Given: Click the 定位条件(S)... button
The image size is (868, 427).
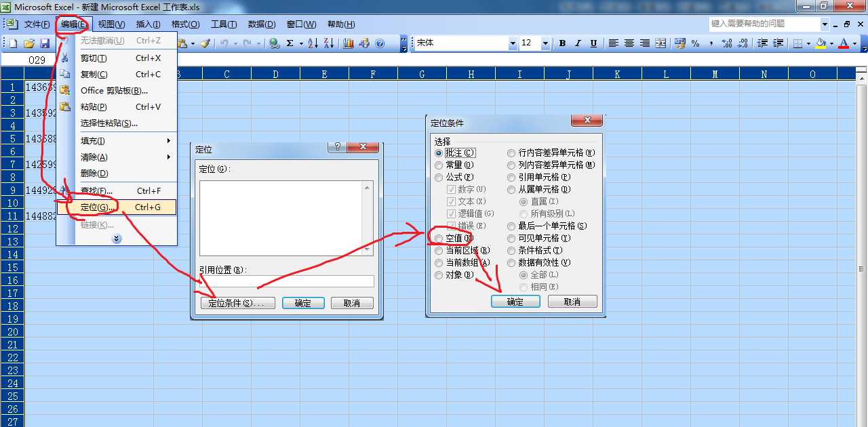Looking at the screenshot, I should pyautogui.click(x=237, y=303).
